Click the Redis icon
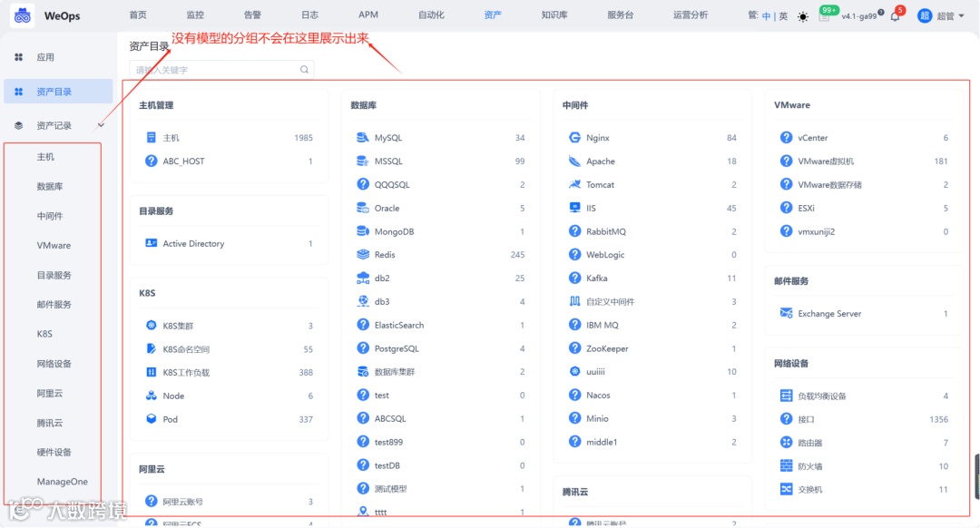The image size is (980, 528). pos(362,254)
